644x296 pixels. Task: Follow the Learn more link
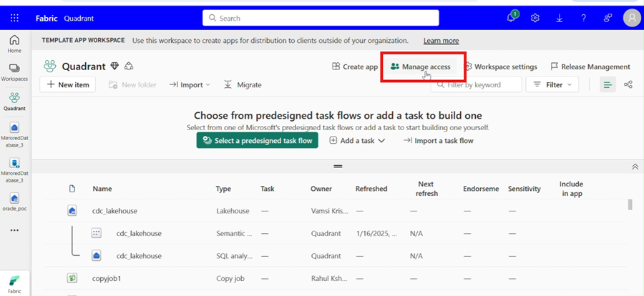441,41
